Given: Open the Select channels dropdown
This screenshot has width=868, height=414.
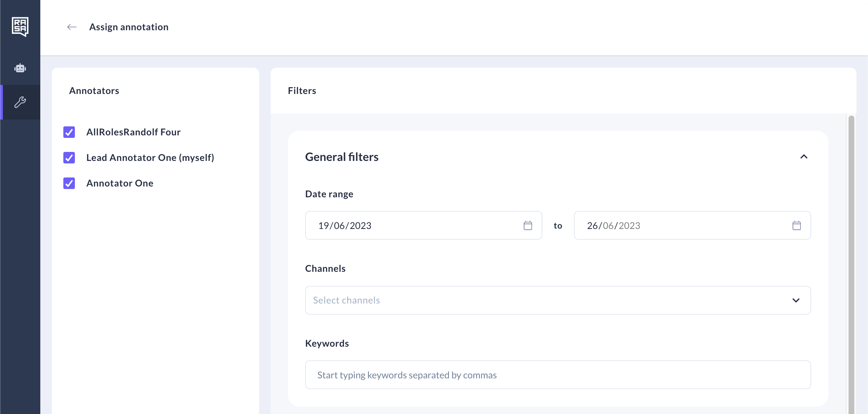Looking at the screenshot, I should pos(540,300).
